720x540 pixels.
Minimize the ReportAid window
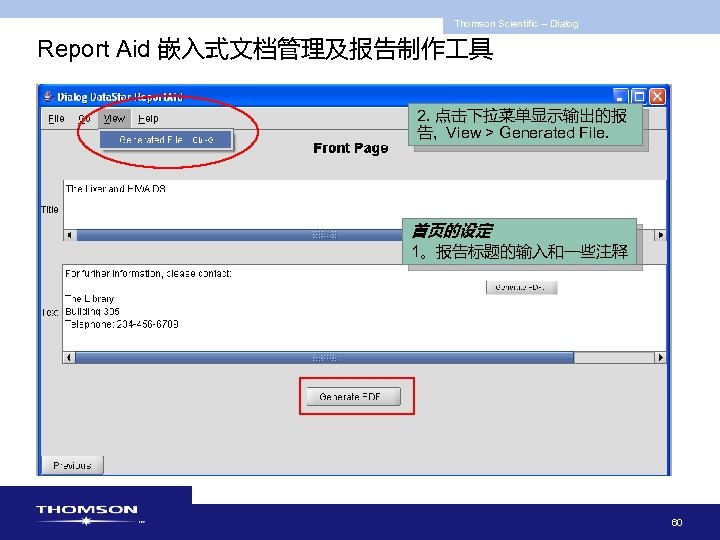(620, 96)
